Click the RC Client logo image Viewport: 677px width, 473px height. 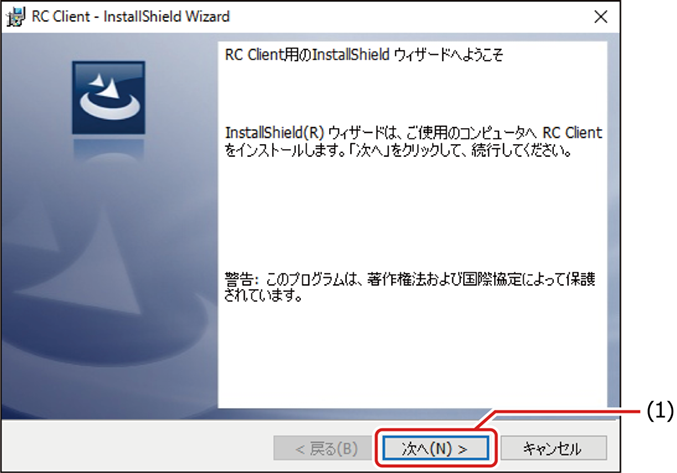[108, 98]
